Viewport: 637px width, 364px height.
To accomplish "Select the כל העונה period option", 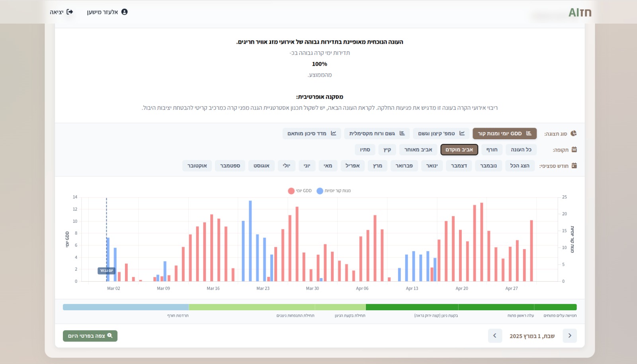I will (521, 150).
